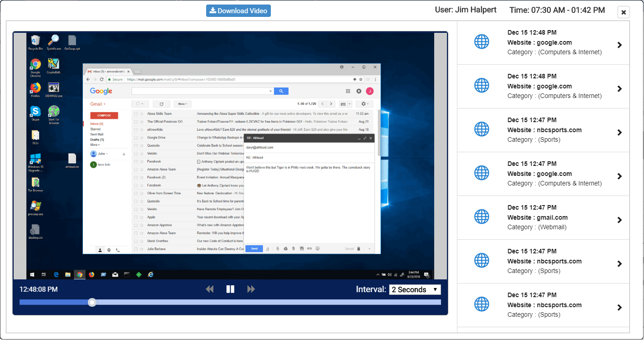644x340 pixels.
Task: Tick checkbox for Google Drive email
Action: pos(136,137)
